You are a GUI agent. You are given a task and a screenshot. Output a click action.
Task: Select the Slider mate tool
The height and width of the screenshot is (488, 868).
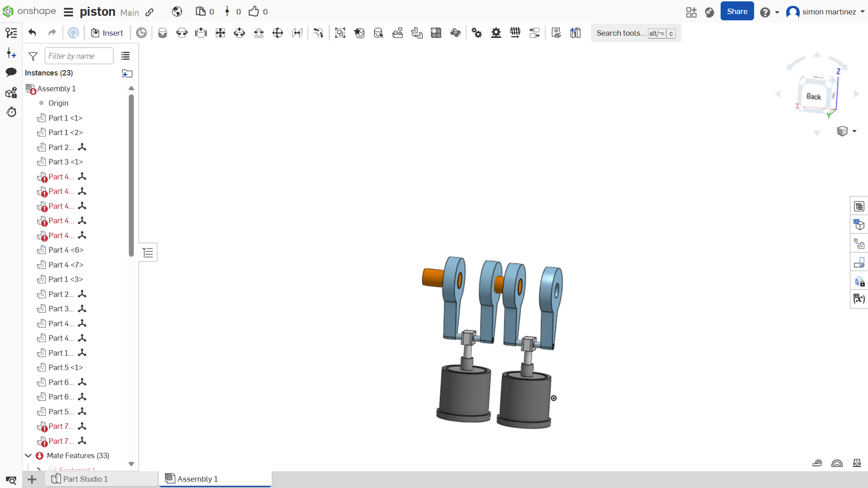click(201, 33)
